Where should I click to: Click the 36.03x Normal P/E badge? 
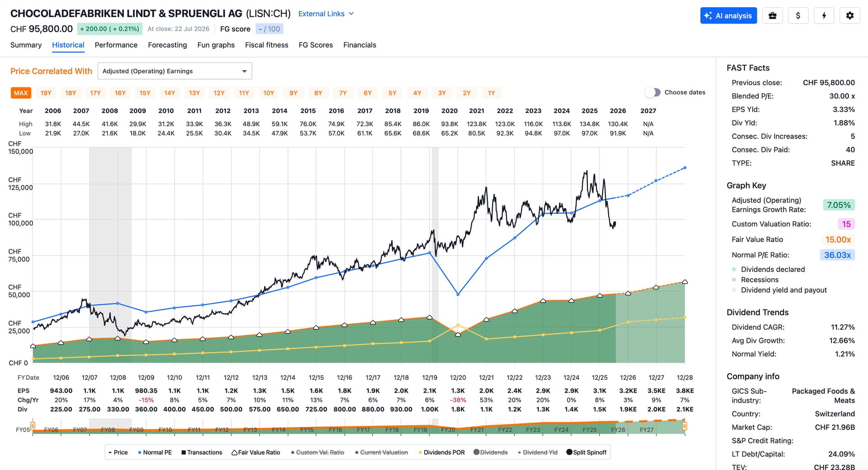837,255
